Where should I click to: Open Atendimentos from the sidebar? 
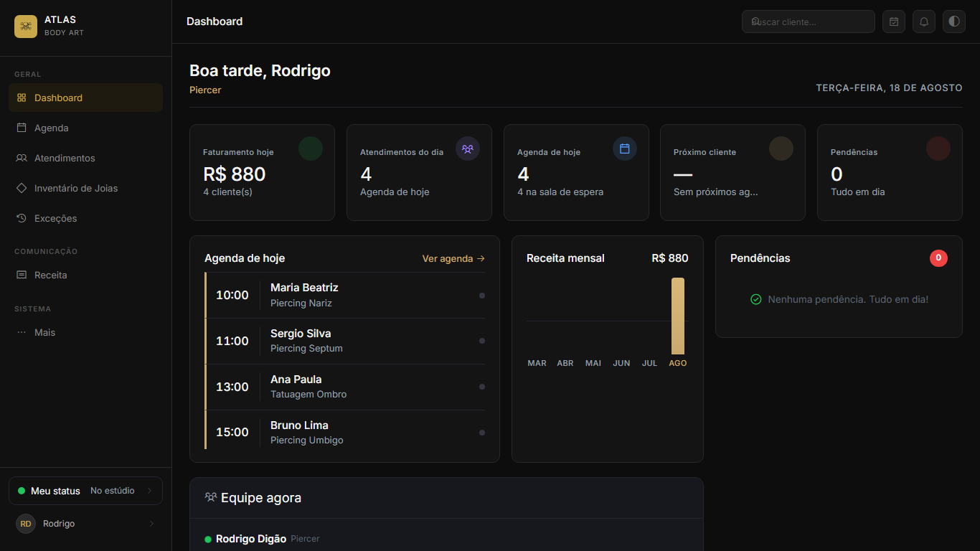(x=85, y=158)
